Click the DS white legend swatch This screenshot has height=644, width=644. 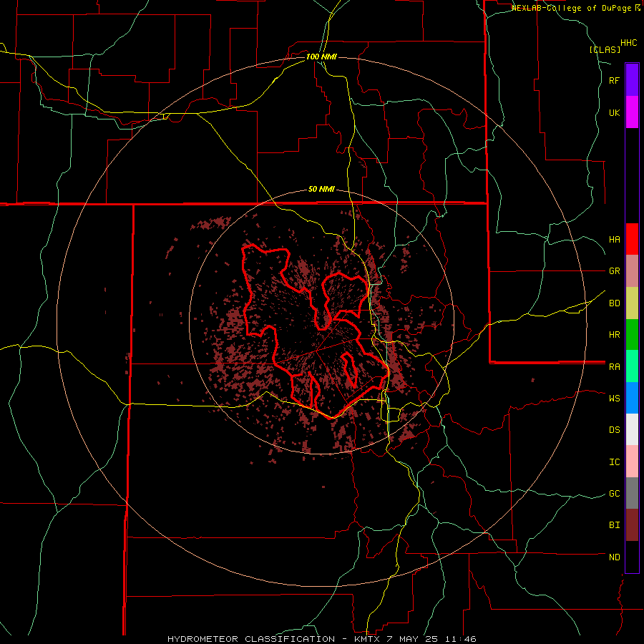coord(632,429)
